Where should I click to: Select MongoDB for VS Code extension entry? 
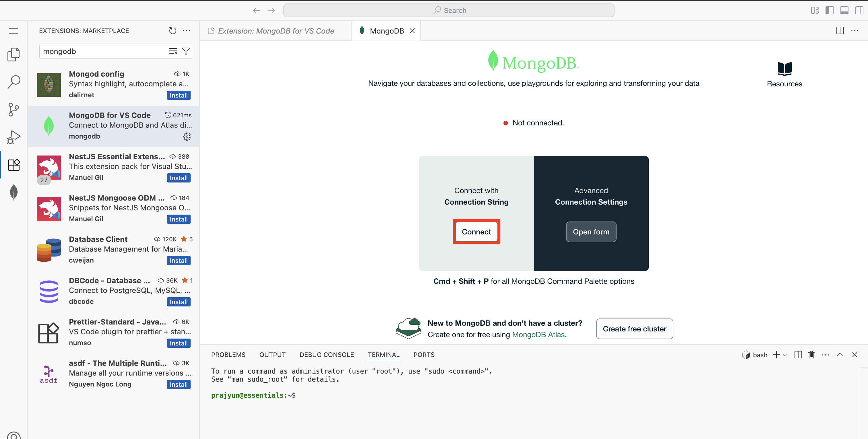point(113,126)
